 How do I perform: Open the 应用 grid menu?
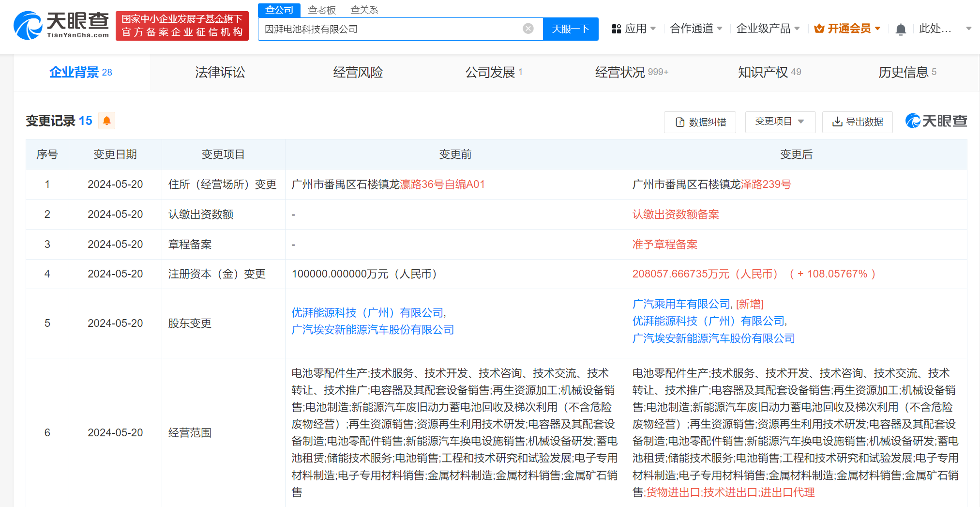(633, 29)
